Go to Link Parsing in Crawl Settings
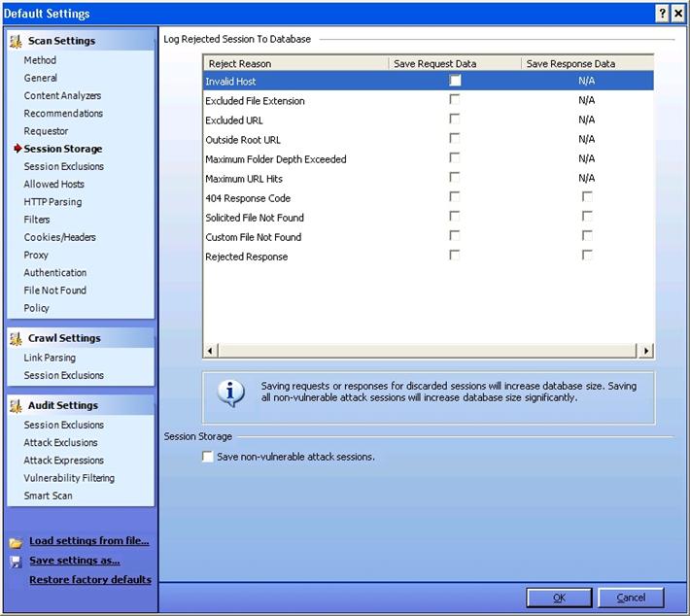 coord(50,358)
